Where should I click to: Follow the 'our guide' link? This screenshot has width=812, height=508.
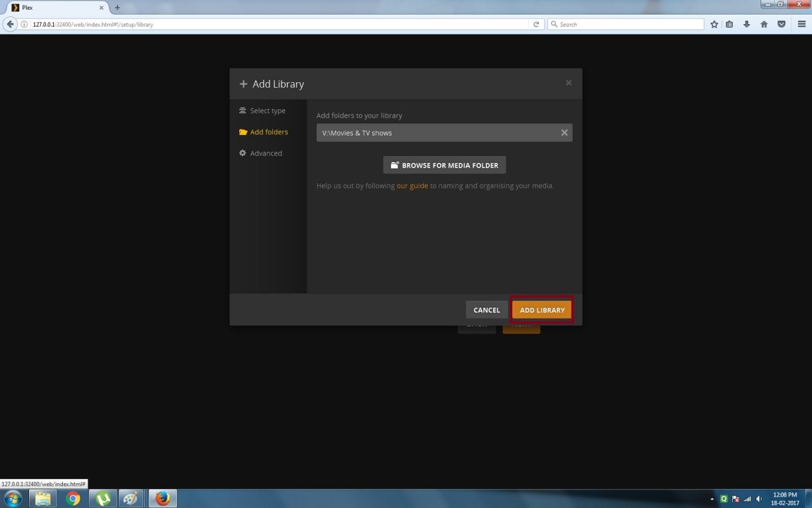coord(412,186)
